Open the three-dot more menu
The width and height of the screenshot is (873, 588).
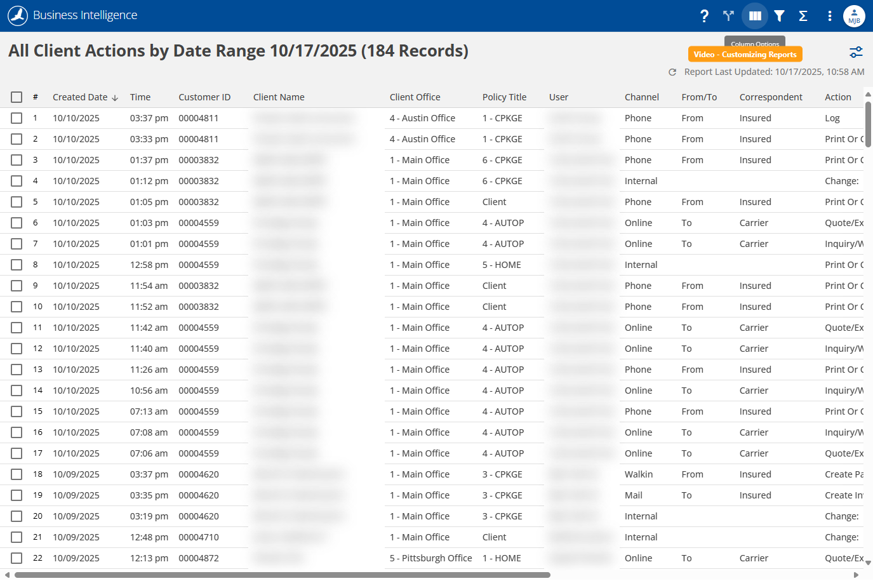pos(830,16)
